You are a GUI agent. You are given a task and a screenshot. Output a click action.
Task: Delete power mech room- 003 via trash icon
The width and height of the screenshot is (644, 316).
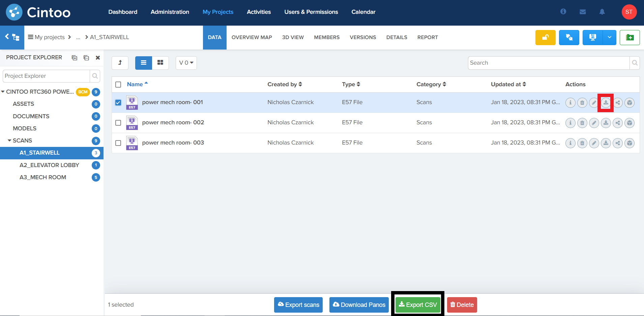click(x=582, y=143)
